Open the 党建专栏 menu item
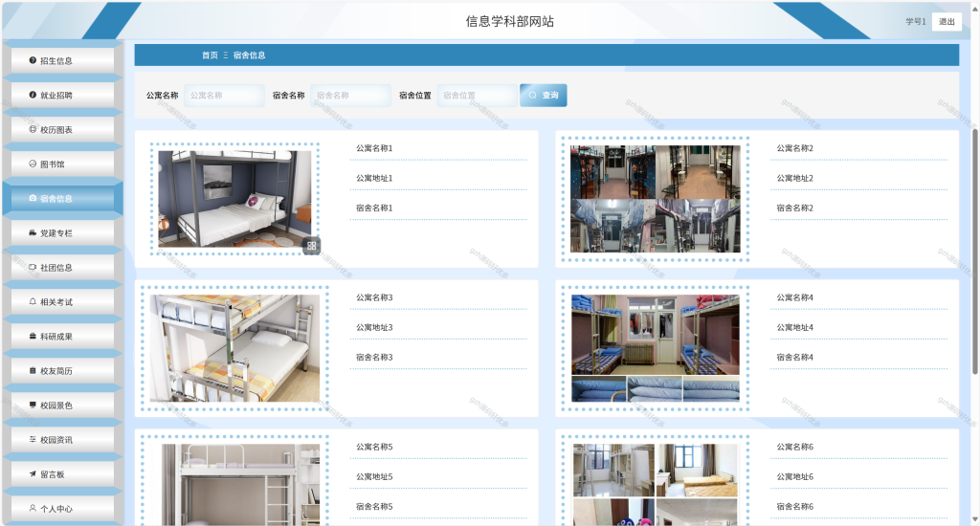The image size is (980, 526). (x=62, y=232)
